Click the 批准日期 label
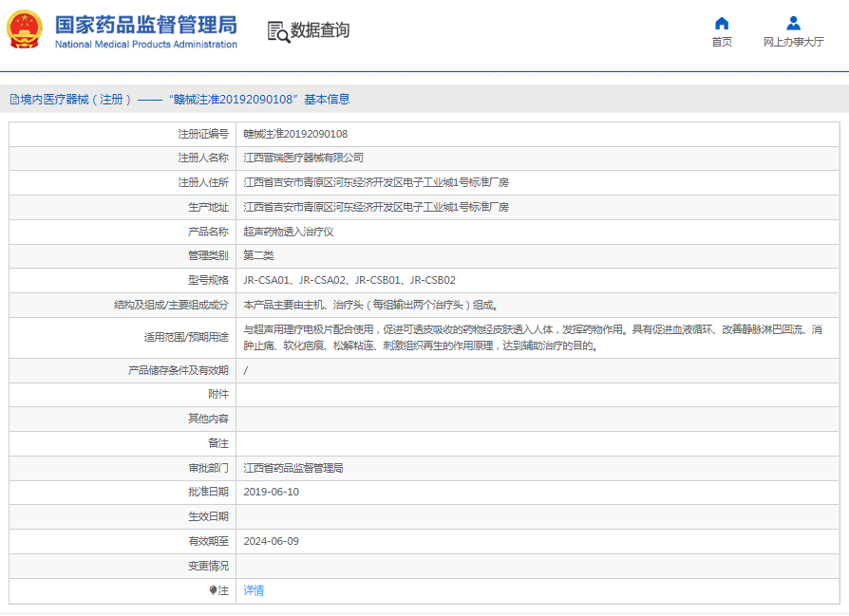The height and width of the screenshot is (616, 849). tap(208, 492)
